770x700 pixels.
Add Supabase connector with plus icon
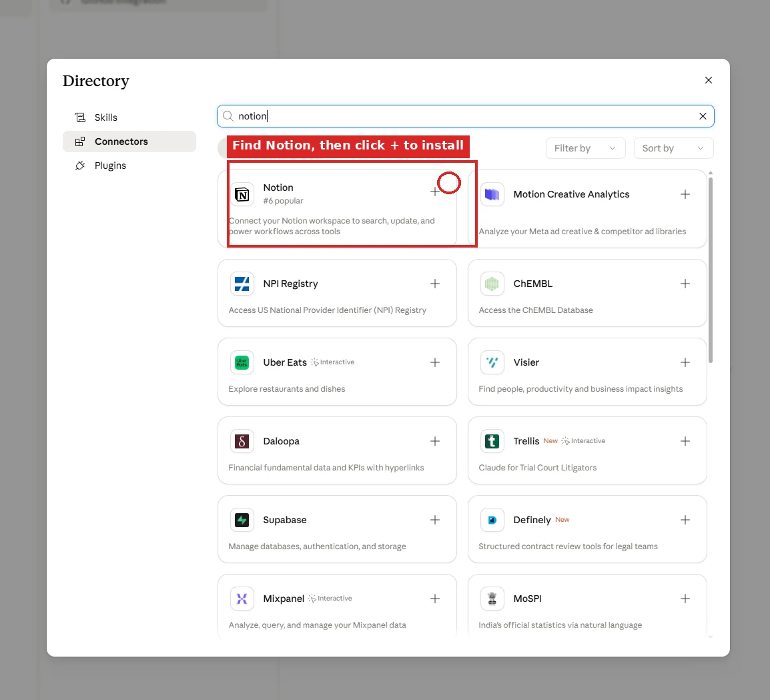(x=434, y=520)
